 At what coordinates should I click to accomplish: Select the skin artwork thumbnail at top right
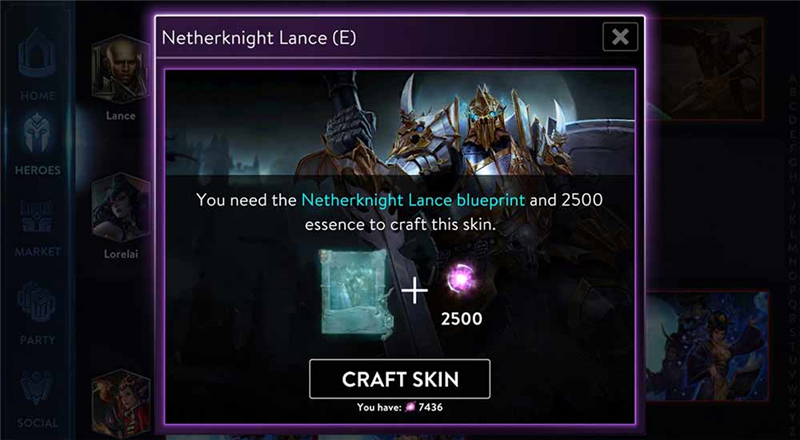705,69
